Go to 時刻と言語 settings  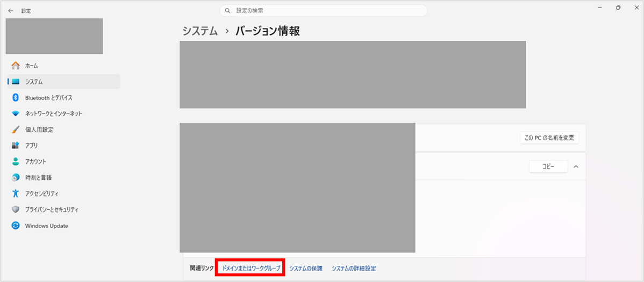pyautogui.click(x=63, y=178)
